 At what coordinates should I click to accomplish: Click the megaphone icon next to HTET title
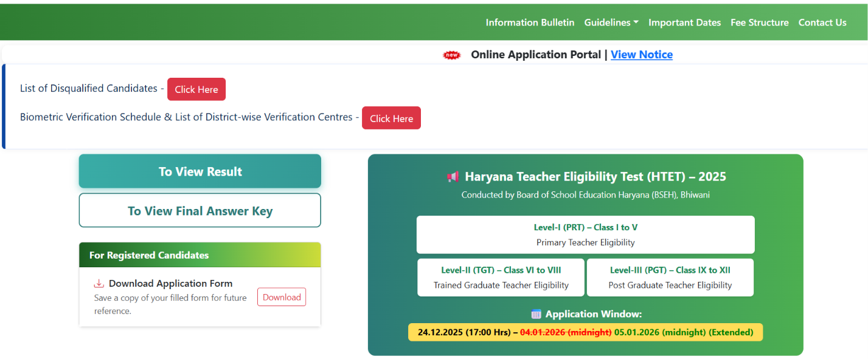coord(453,177)
